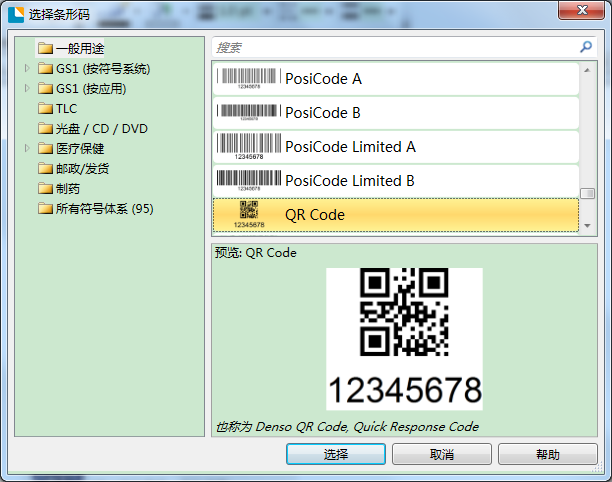612x482 pixels.
Task: Click the PosiCode Limited B barcode thumbnail
Action: tap(249, 180)
